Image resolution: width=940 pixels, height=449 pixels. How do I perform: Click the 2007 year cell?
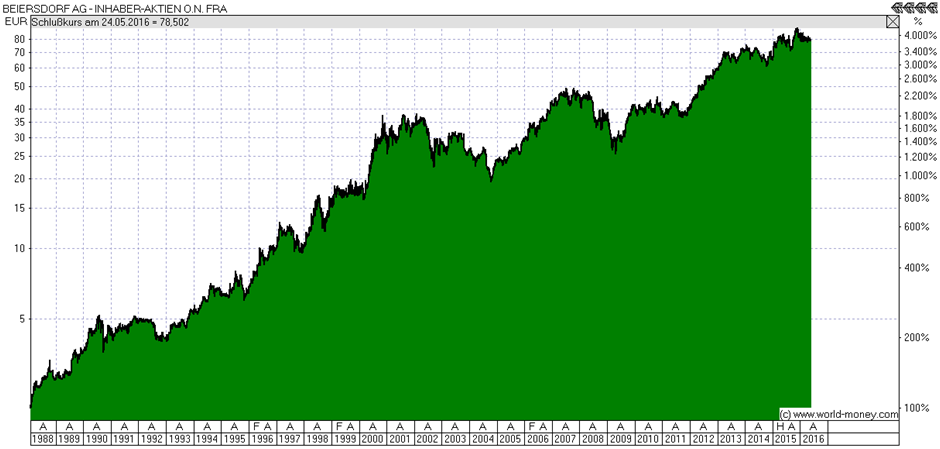(566, 439)
